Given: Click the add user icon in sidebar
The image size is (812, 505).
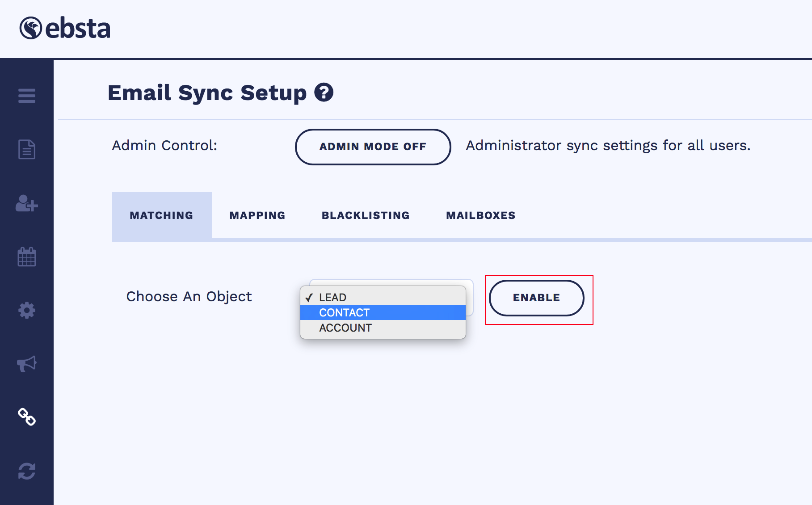Looking at the screenshot, I should point(27,203).
